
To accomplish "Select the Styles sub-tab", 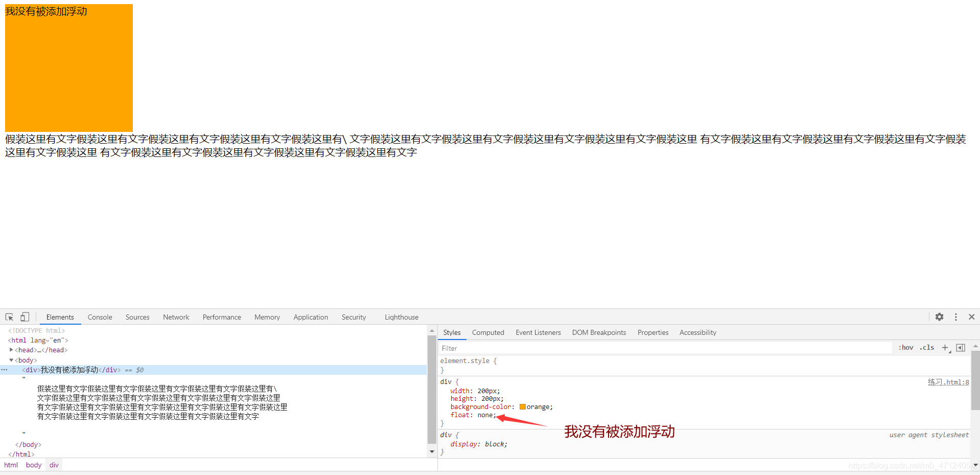I will pos(452,332).
